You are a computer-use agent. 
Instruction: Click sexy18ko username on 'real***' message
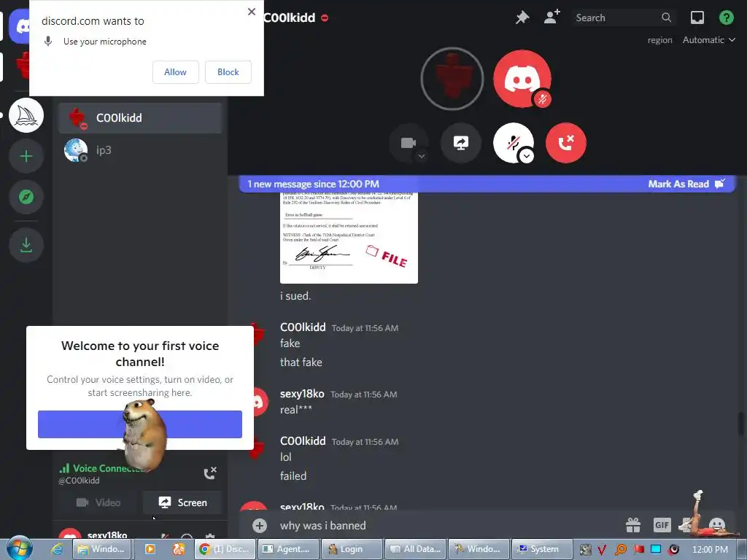point(302,394)
